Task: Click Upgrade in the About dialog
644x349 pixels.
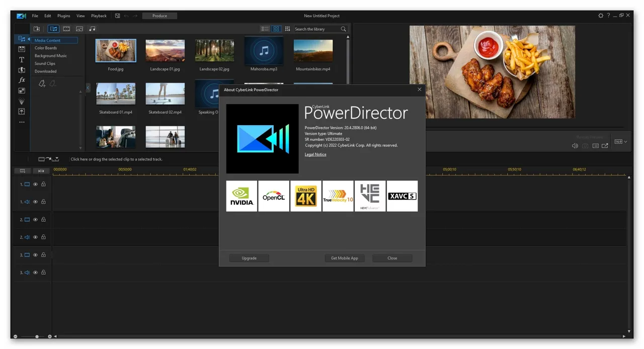Action: pos(249,258)
